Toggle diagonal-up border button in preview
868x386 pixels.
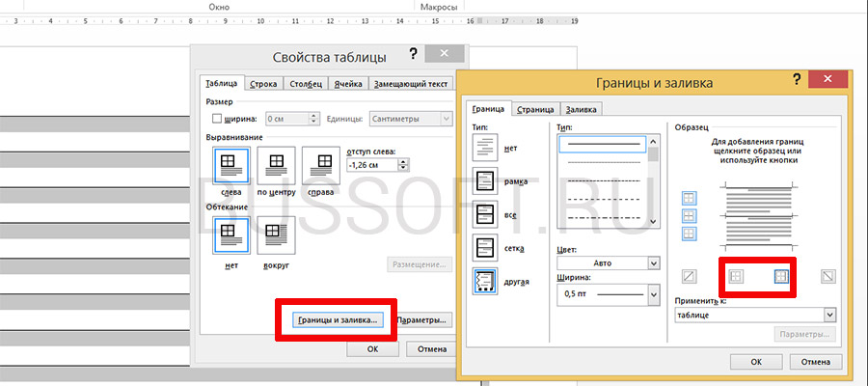(x=691, y=276)
